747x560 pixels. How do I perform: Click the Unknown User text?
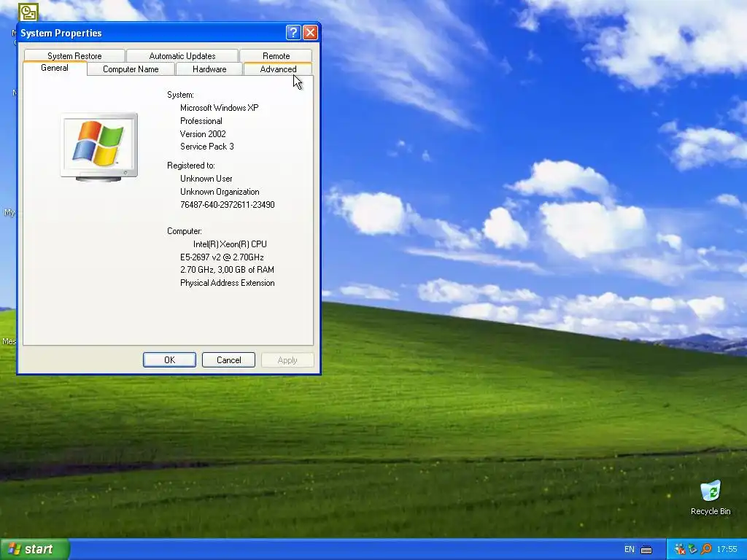(x=206, y=179)
